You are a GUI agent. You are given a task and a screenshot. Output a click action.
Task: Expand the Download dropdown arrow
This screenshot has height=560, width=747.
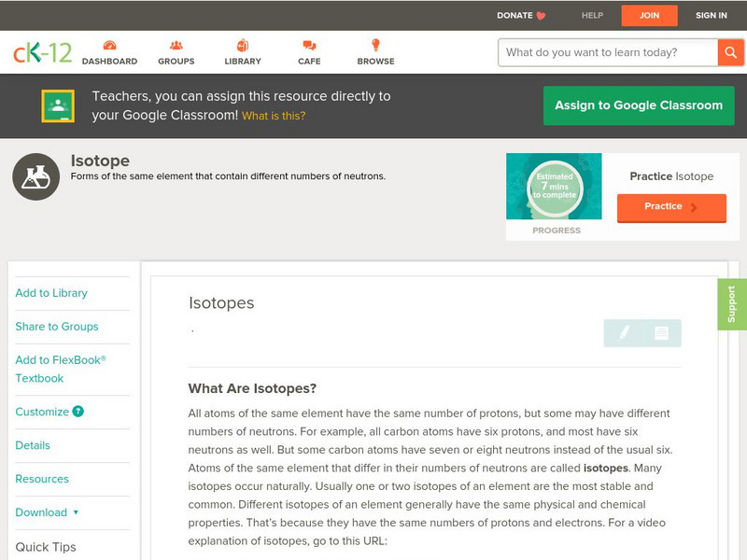click(x=76, y=512)
